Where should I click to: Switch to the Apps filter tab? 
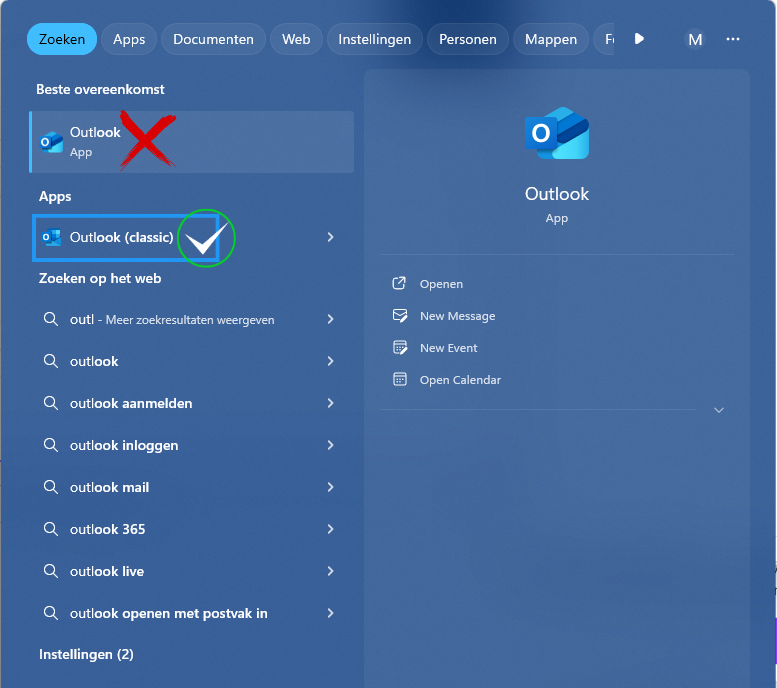click(x=129, y=39)
